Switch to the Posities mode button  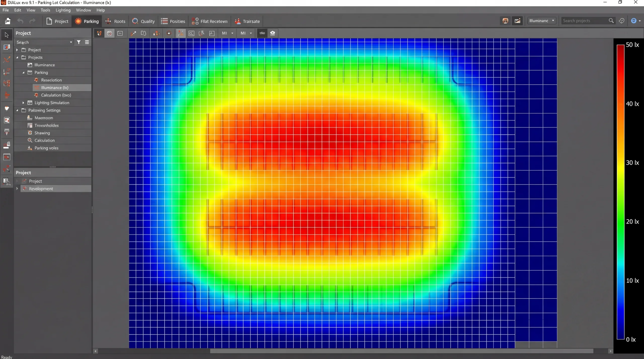(173, 21)
